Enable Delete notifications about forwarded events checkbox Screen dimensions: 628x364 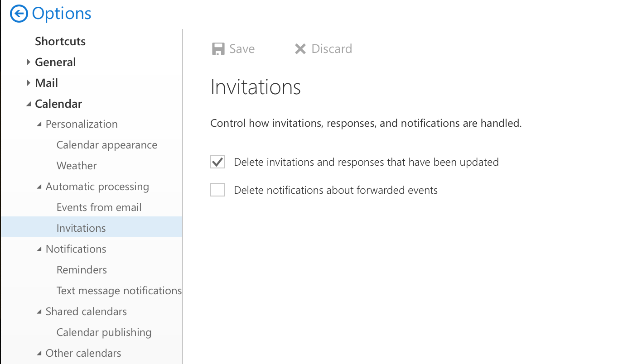217,189
